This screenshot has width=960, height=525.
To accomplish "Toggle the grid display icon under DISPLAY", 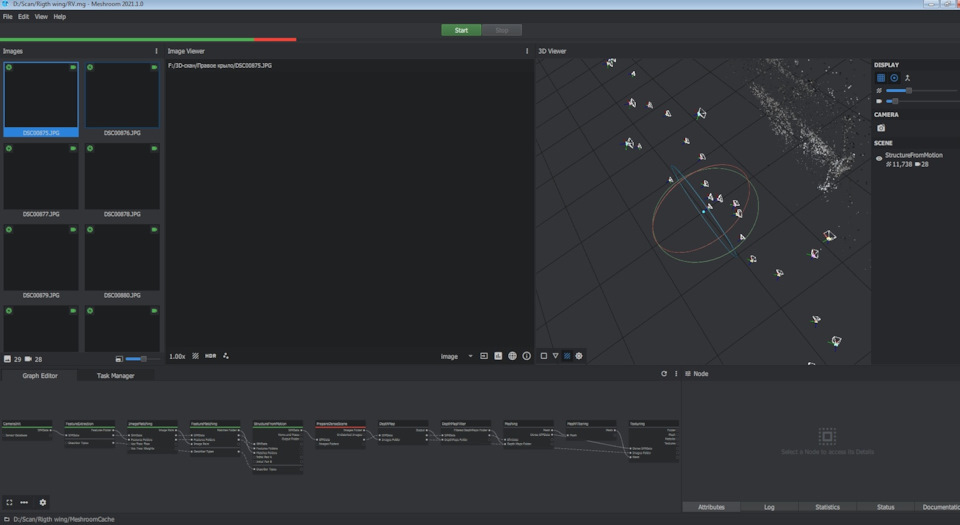I will pos(880,78).
